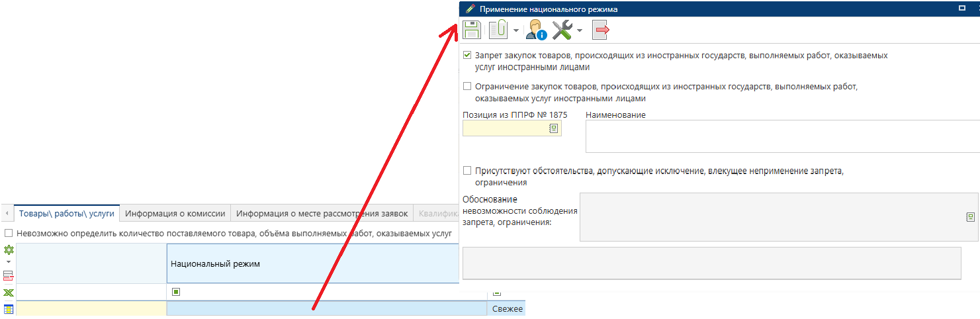Exit dialog via red arrow icon
The height and width of the screenshot is (319, 980).
pyautogui.click(x=601, y=30)
